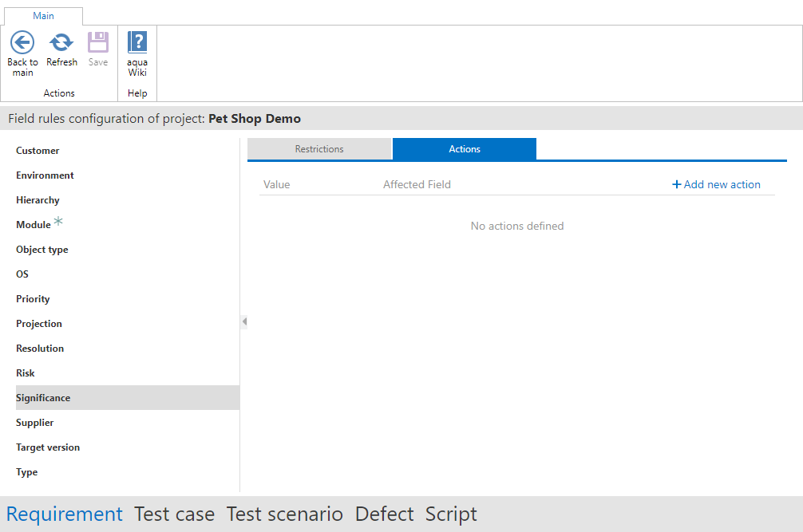803x532 pixels.
Task: Select the Customer field
Action: click(38, 151)
